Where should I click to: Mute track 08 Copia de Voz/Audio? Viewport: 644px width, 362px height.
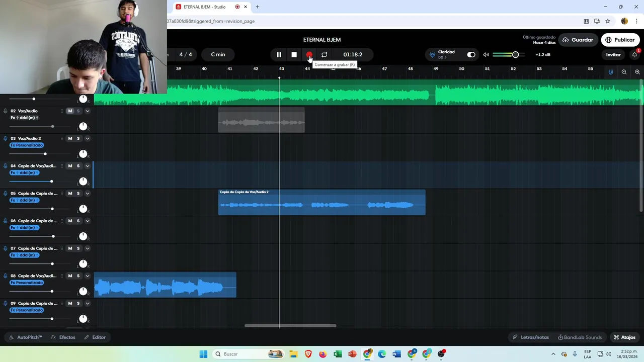tap(70, 276)
